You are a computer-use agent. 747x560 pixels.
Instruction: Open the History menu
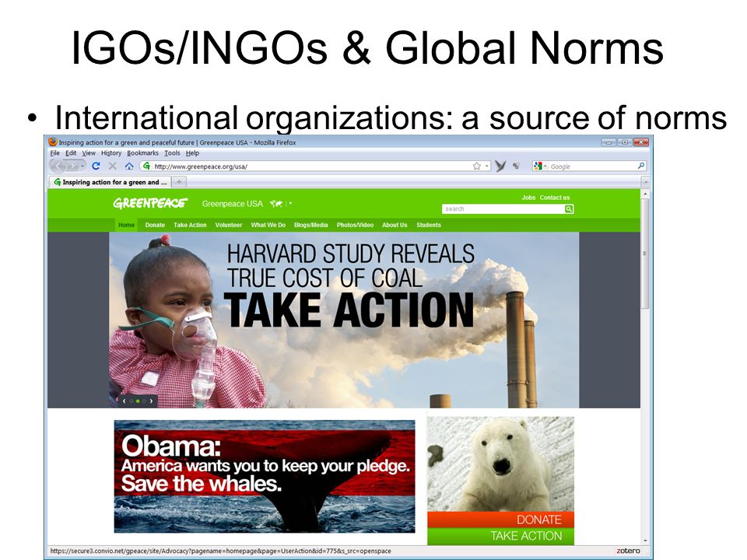[x=111, y=153]
